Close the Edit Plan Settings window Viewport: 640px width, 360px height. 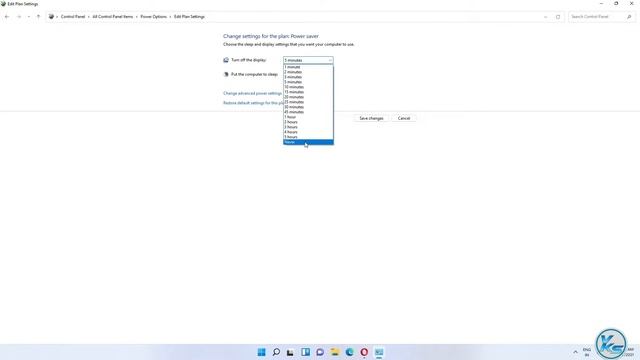click(631, 4)
